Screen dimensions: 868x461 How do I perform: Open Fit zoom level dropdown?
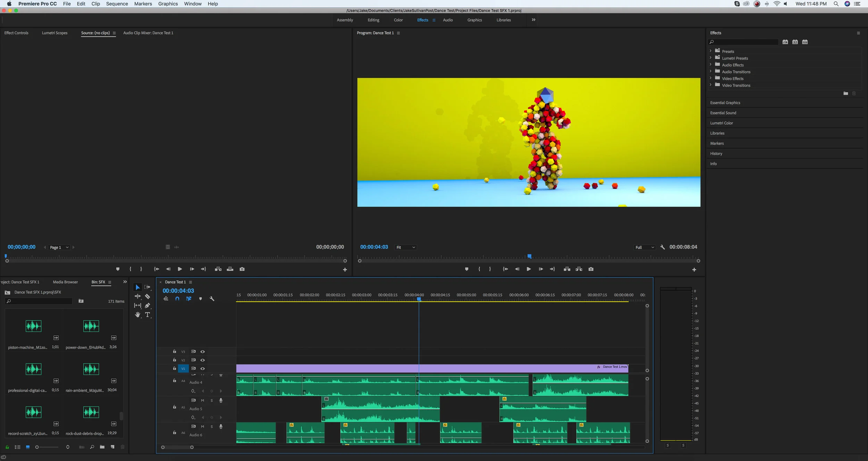[x=406, y=248]
